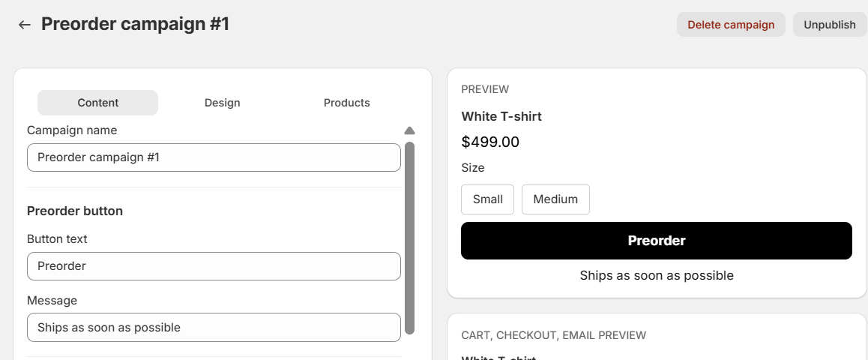Unpublish the campaign
This screenshot has height=360, width=868.
(x=829, y=25)
